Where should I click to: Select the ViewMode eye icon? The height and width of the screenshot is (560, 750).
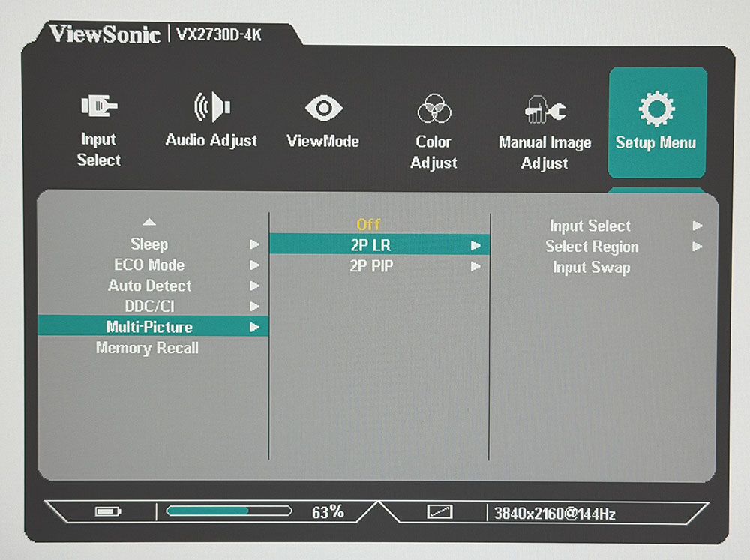[x=324, y=108]
